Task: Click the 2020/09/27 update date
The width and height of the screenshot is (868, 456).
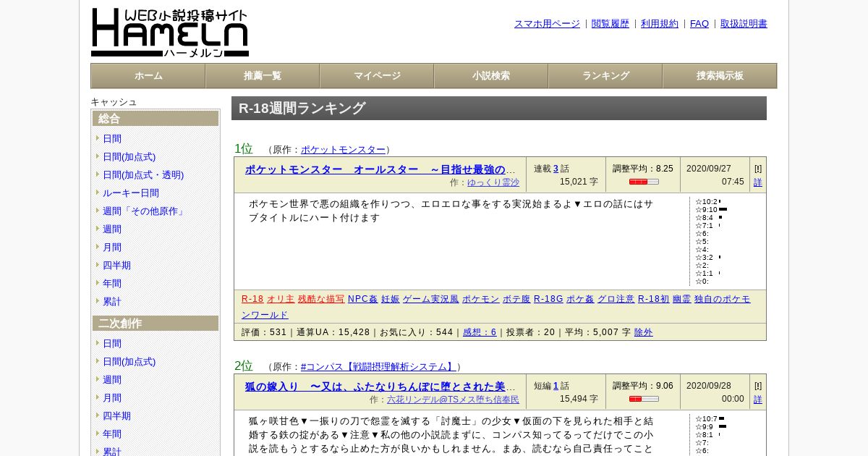Action: pyautogui.click(x=709, y=169)
